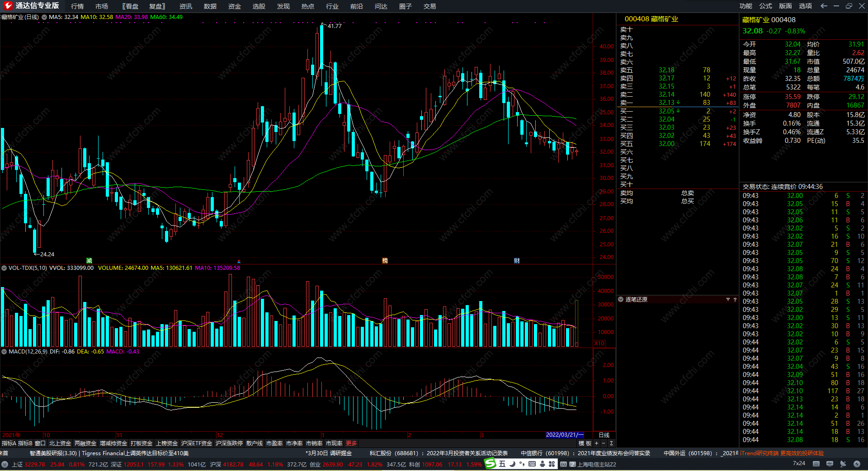
Task: Click the 榜 marker on chart axis
Action: click(x=385, y=260)
